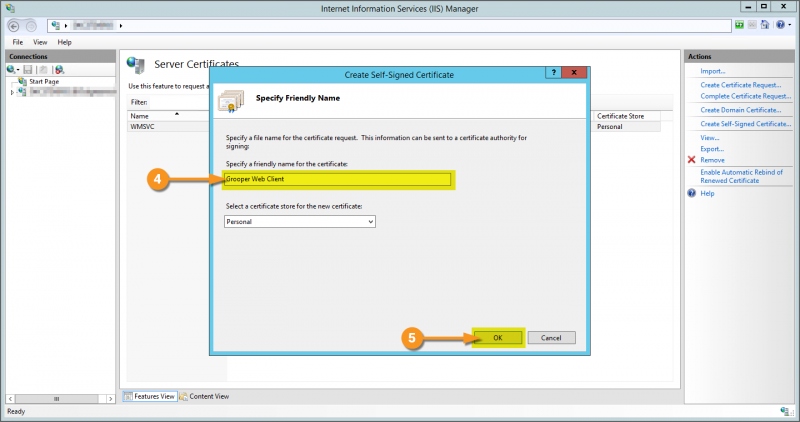The height and width of the screenshot is (422, 800).
Task: Close the Create Self-Signed Certificate dialog
Action: (574, 72)
